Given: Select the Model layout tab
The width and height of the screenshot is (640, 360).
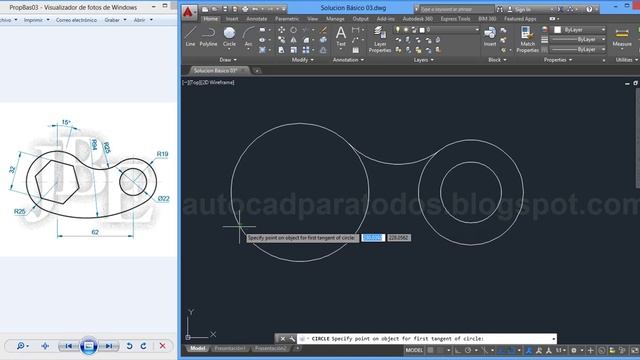Looking at the screenshot, I should tap(198, 348).
